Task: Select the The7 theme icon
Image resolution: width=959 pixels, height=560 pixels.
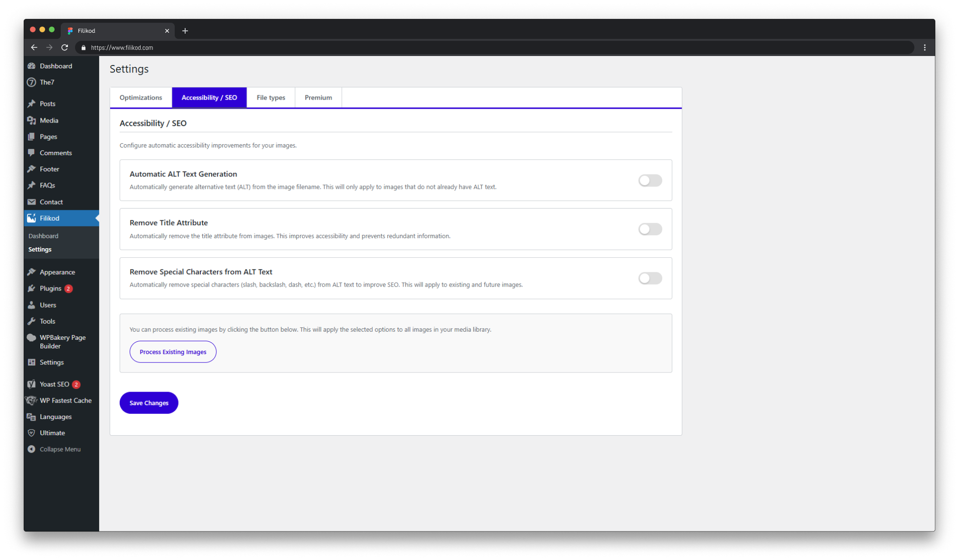Action: click(31, 82)
